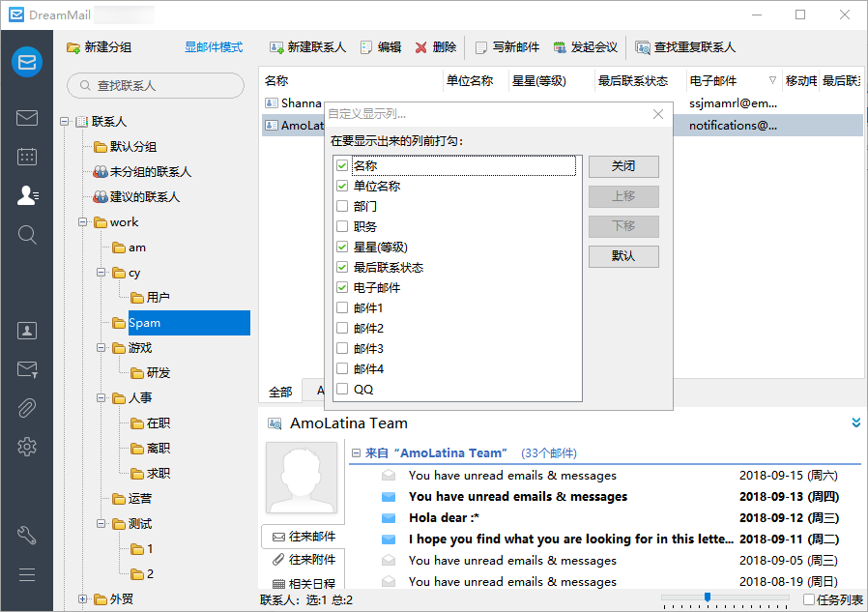Screen dimensions: 868x612
Task: Open the 往来附件 tab
Action: (304, 560)
